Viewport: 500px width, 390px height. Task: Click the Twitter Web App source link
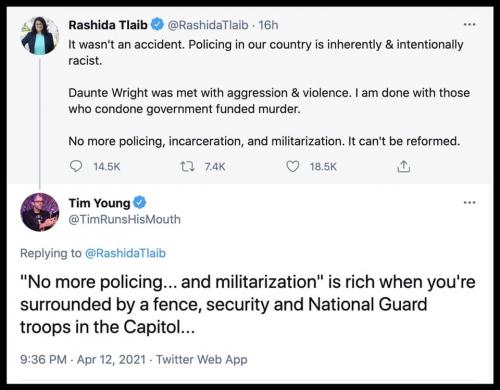(x=202, y=360)
